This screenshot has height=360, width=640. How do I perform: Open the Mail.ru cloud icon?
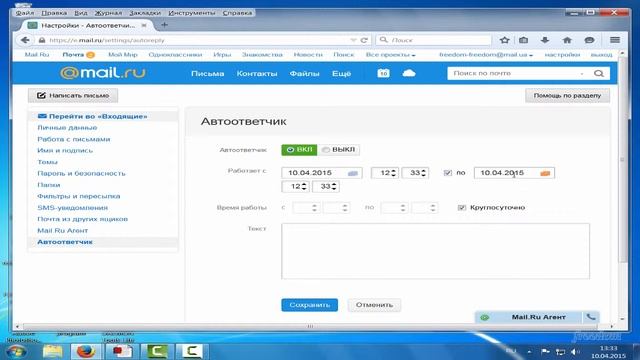click(409, 73)
